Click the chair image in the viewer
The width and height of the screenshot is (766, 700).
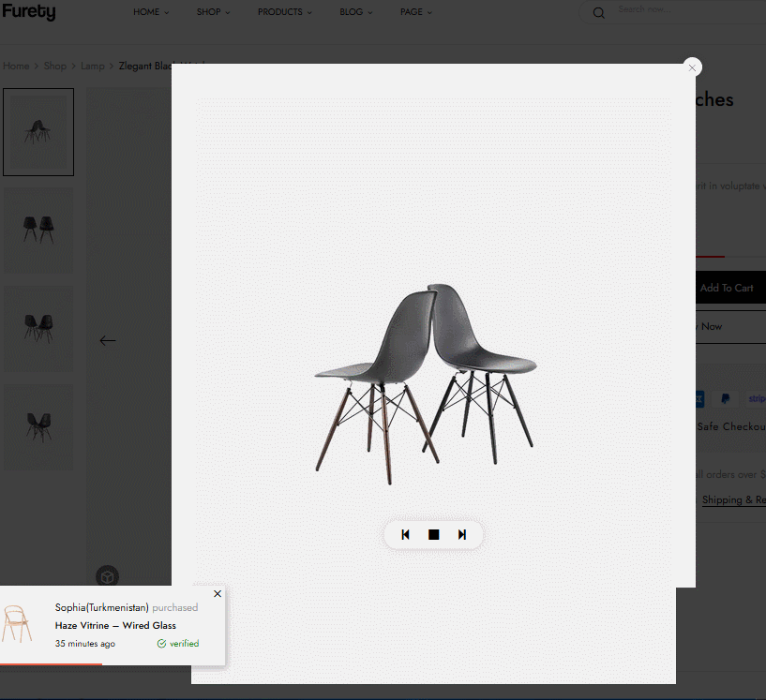click(x=426, y=383)
